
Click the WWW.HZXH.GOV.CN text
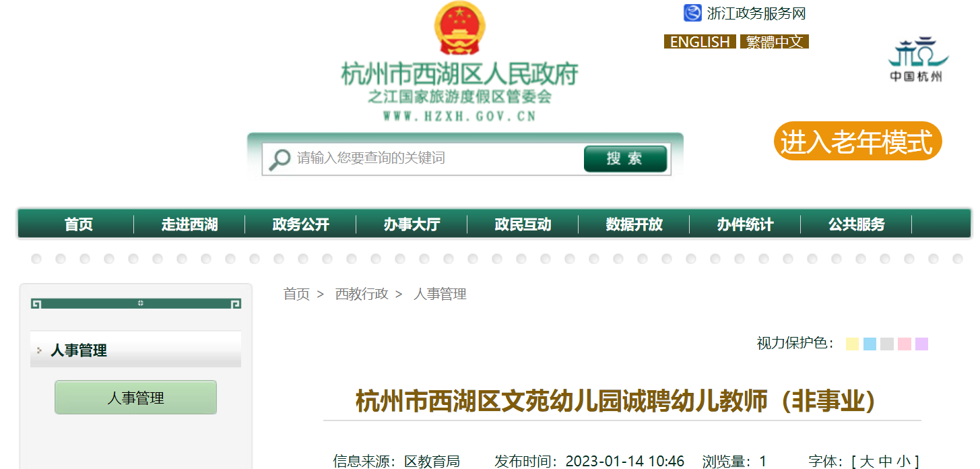[x=459, y=116]
